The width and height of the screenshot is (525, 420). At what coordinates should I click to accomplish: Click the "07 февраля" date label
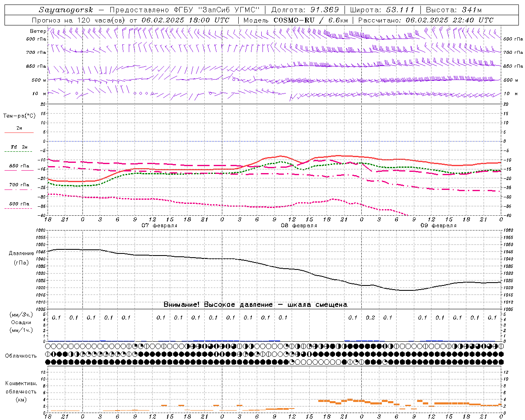click(159, 226)
